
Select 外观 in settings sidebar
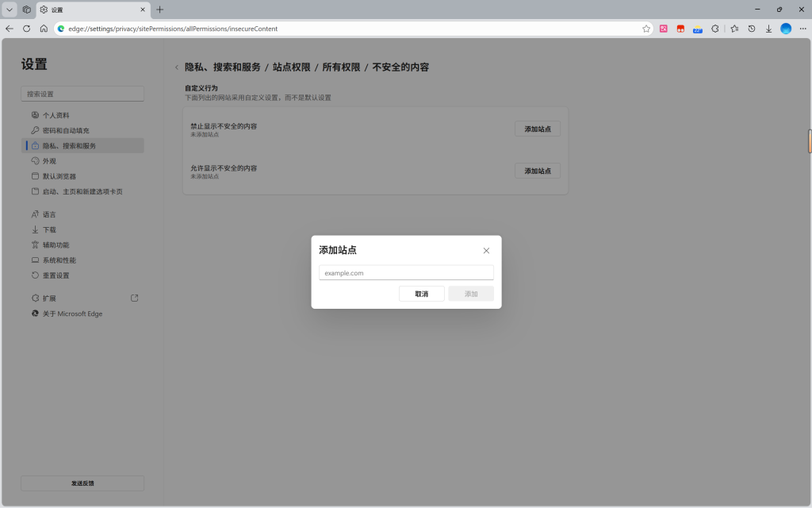tap(49, 161)
